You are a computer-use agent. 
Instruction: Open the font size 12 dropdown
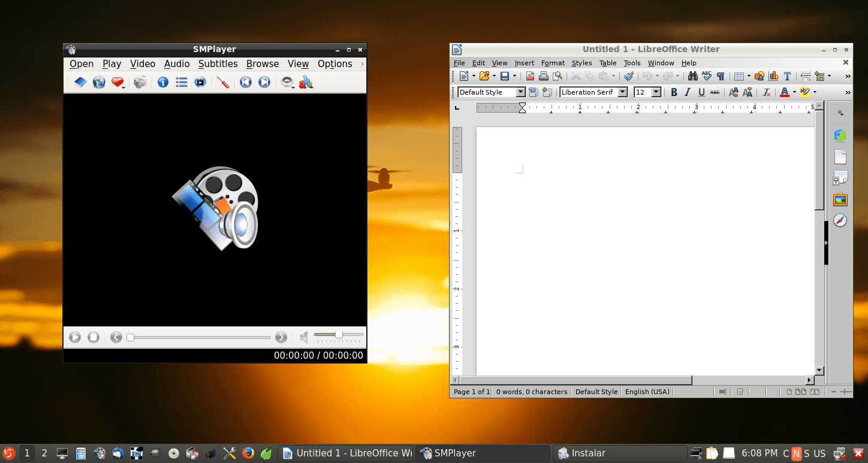pos(656,92)
